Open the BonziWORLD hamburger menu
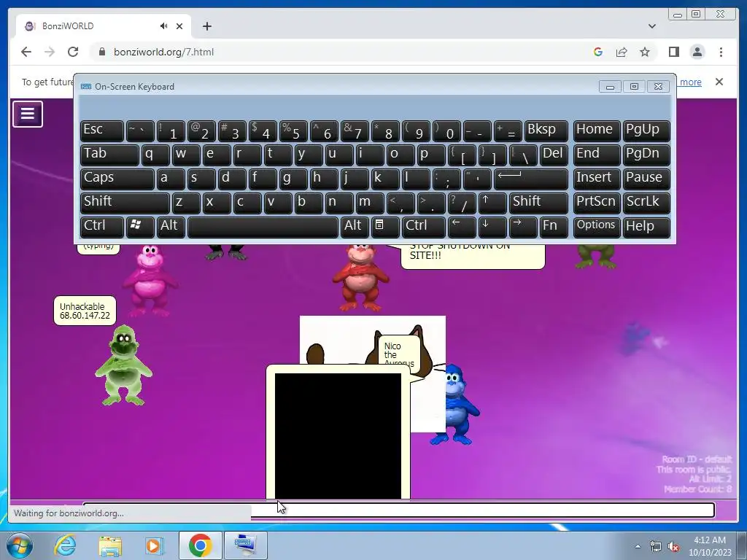The width and height of the screenshot is (747, 560). tap(28, 114)
